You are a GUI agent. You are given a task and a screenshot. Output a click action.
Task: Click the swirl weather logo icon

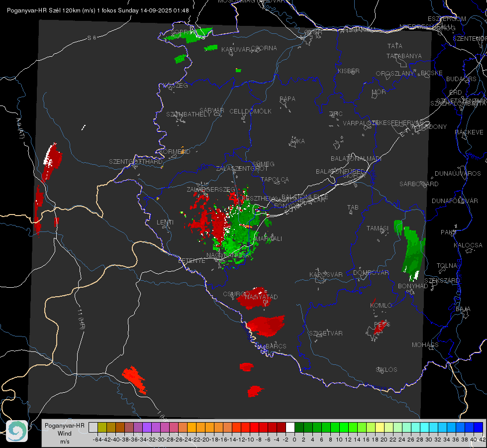tap(17, 431)
